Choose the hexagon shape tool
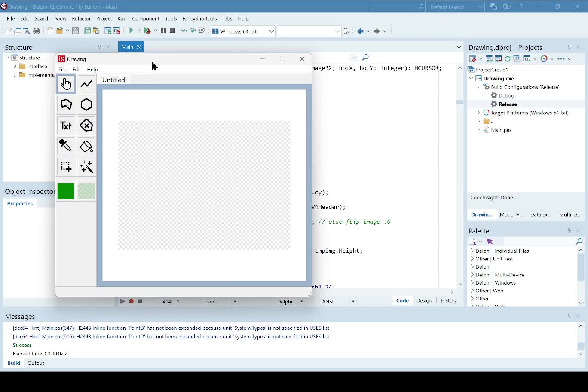This screenshot has width=588, height=392. coord(86,104)
